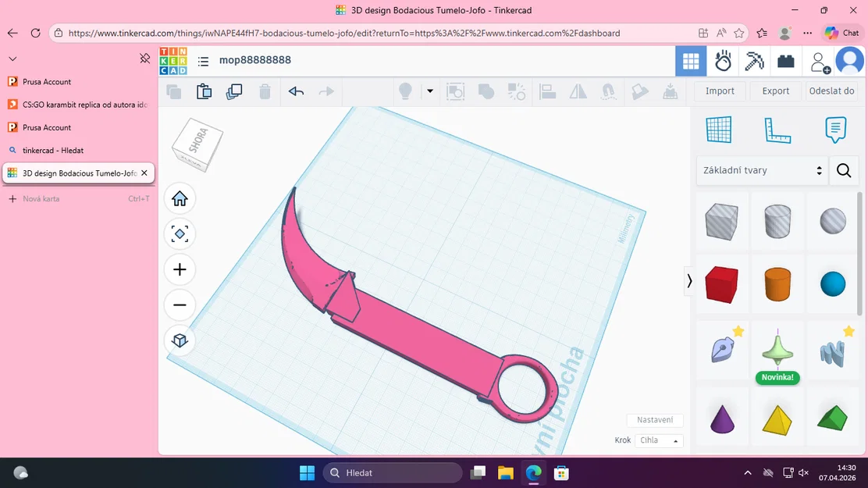
Task: Expand the collapsed right panel chevron
Action: tap(689, 280)
